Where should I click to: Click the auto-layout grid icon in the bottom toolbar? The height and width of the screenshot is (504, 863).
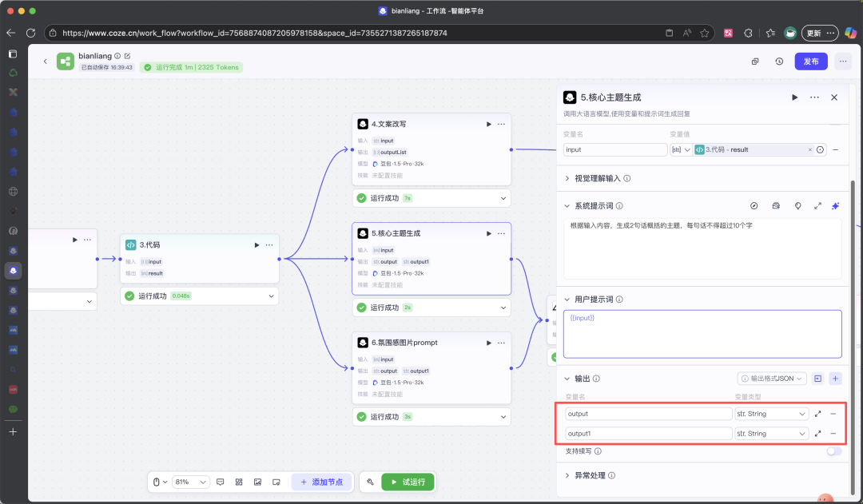239,482
